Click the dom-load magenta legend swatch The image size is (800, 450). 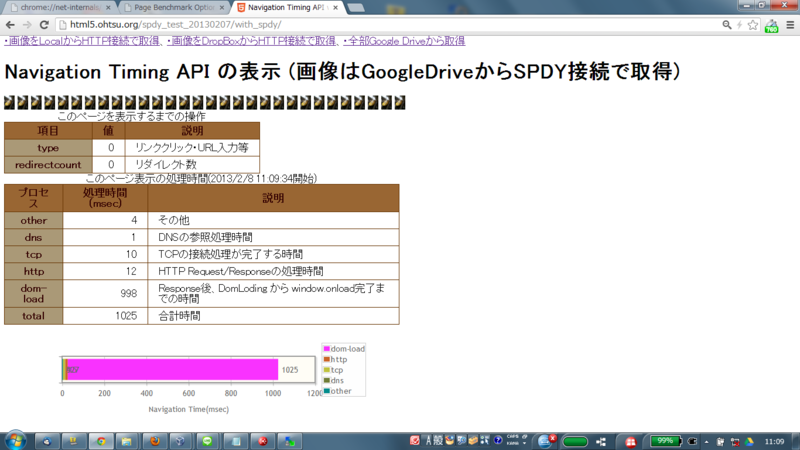(x=327, y=349)
